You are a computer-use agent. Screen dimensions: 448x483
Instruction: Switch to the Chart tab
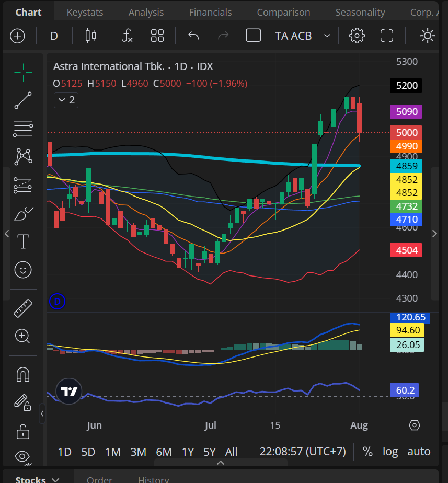click(x=28, y=13)
